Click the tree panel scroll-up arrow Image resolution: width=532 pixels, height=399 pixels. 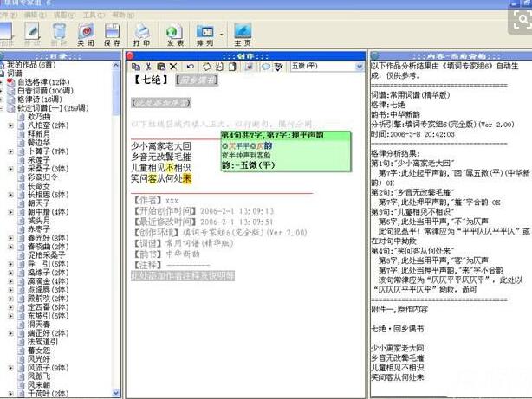116,65
